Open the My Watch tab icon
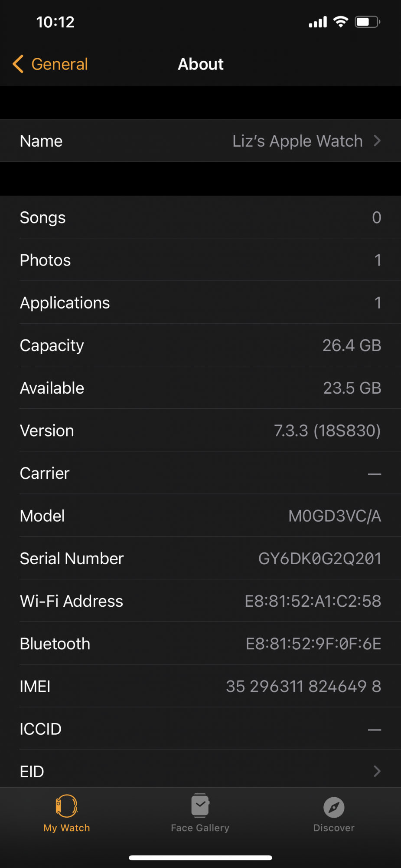401x868 pixels. pyautogui.click(x=67, y=806)
